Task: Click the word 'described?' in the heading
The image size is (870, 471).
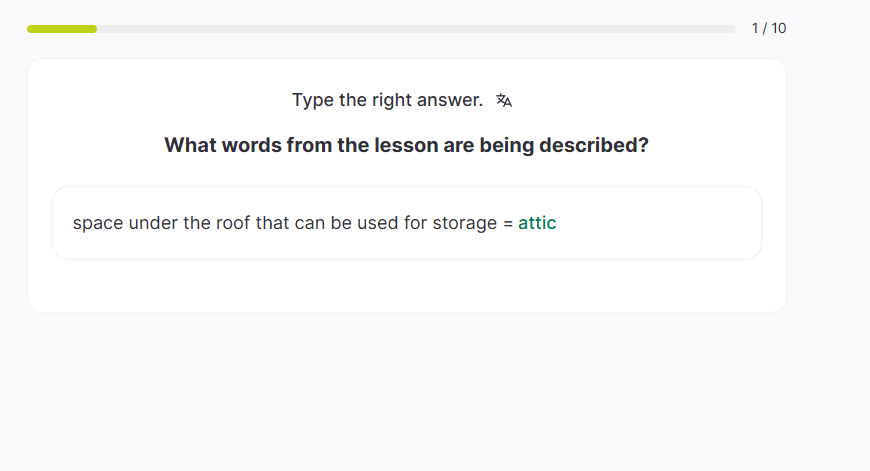Action: [x=594, y=145]
